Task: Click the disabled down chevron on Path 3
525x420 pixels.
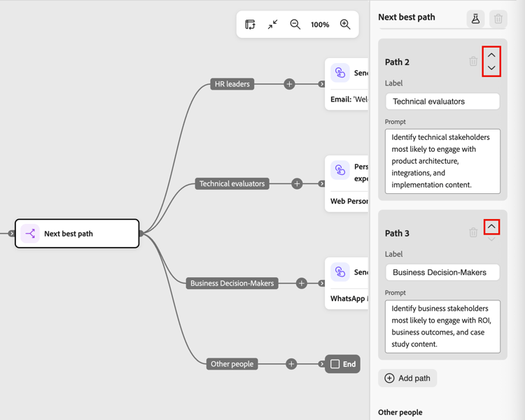Action: point(491,239)
